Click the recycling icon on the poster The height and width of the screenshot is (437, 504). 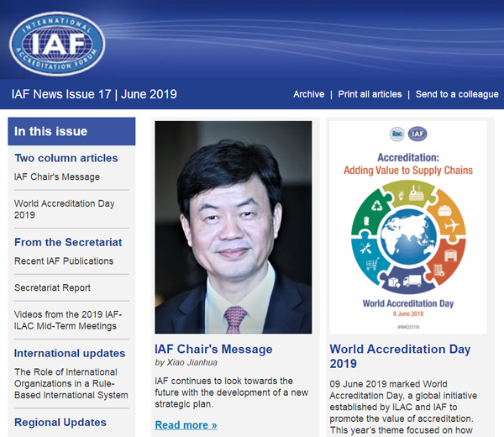pos(376,206)
